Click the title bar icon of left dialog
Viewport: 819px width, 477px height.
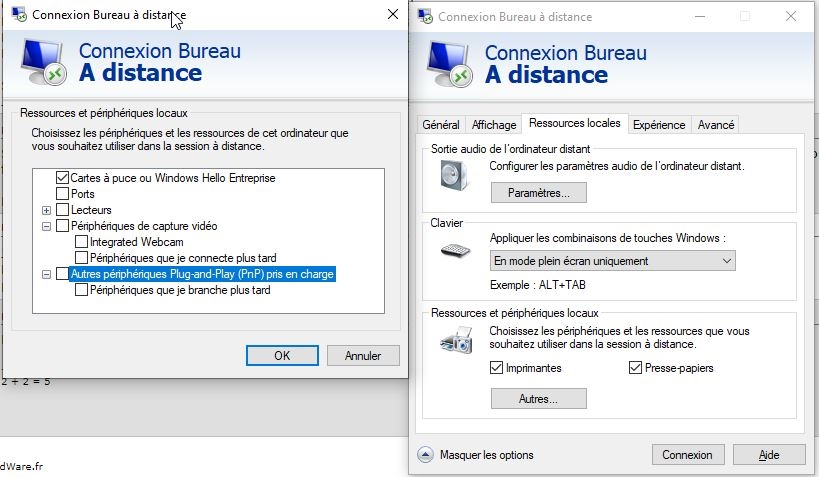pos(19,15)
